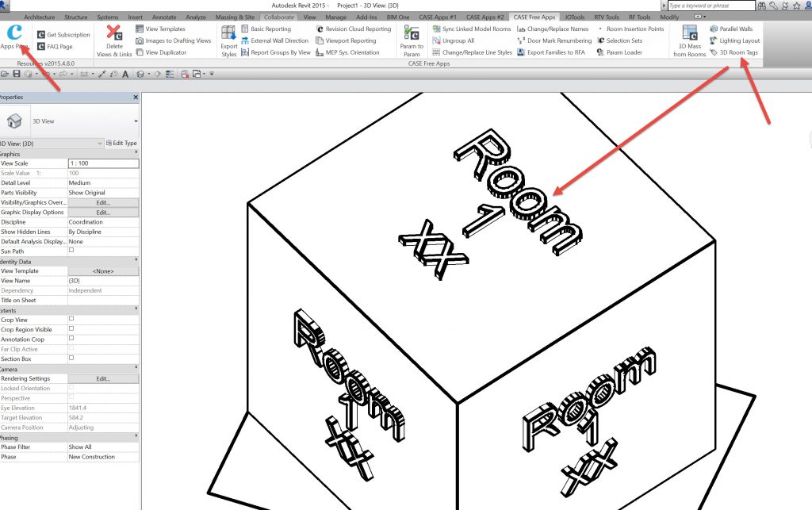Expand the 3D View: {3D} instance dropdown
The width and height of the screenshot is (812, 510).
point(98,144)
